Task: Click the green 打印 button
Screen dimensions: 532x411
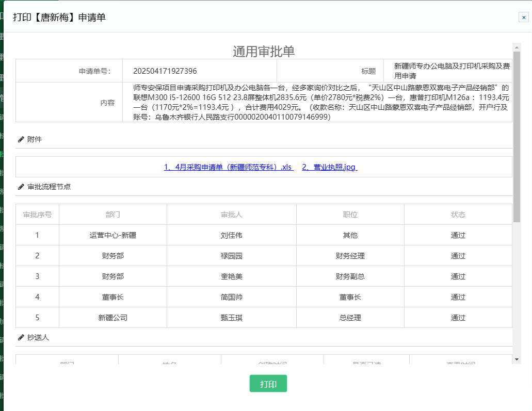Action: [268, 384]
